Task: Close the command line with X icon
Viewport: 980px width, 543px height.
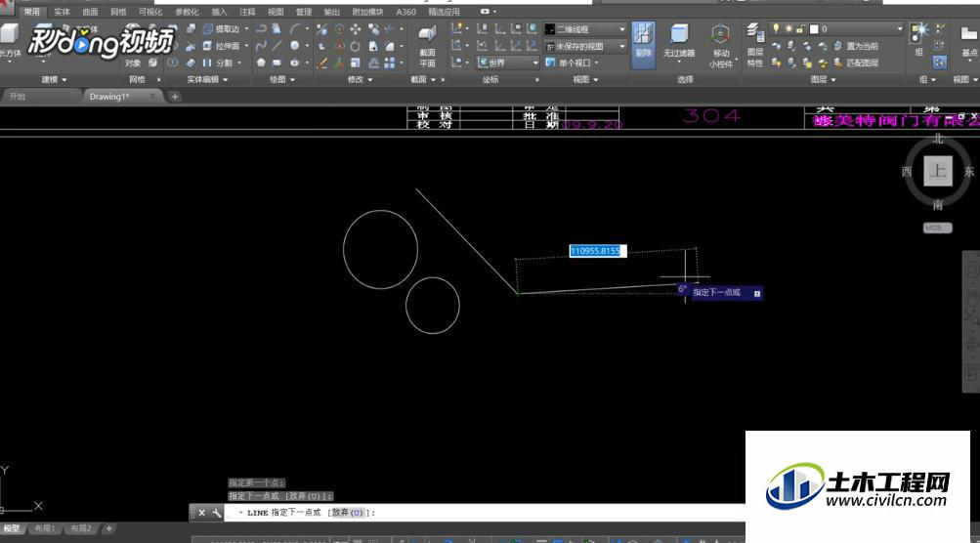Action: [202, 513]
